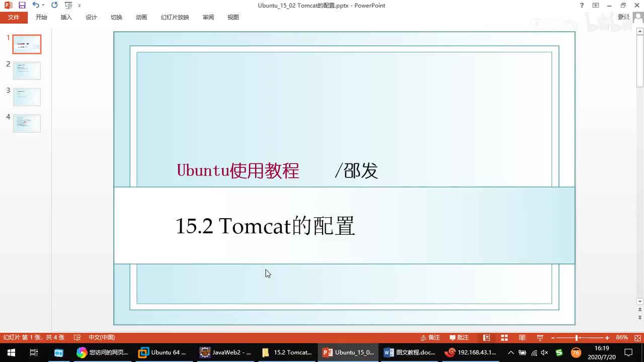
Task: Select the subtitle Ubuntu使用教程 text
Action: click(x=238, y=170)
